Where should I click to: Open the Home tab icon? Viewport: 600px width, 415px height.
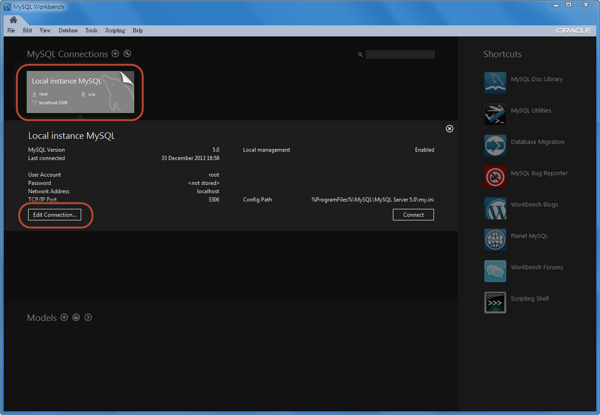pyautogui.click(x=13, y=20)
